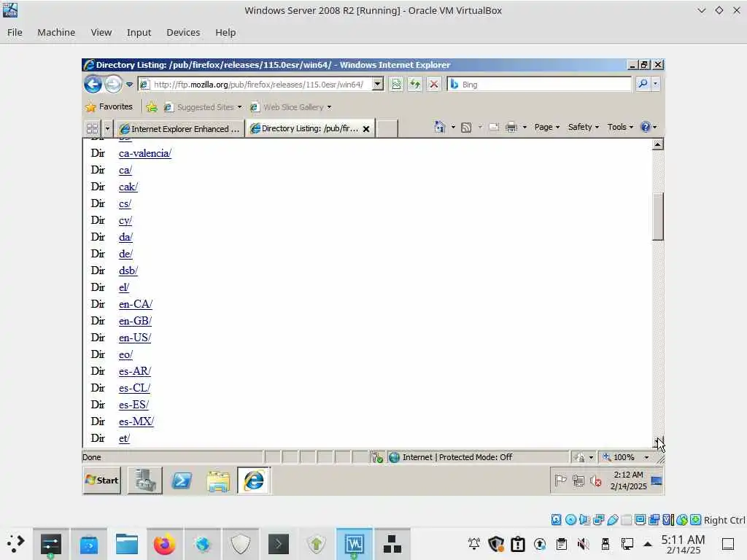Launch PowerShell from guest taskbar
Viewport: 747px width, 560px height.
[182, 481]
